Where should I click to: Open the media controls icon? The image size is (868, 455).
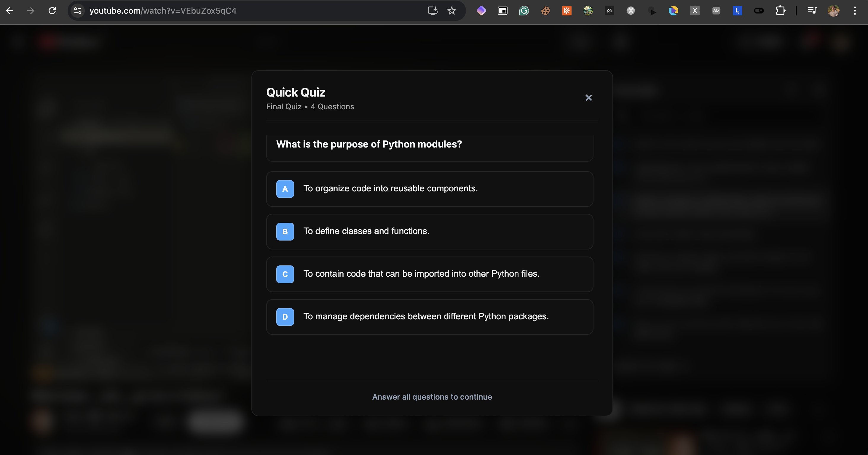(812, 11)
